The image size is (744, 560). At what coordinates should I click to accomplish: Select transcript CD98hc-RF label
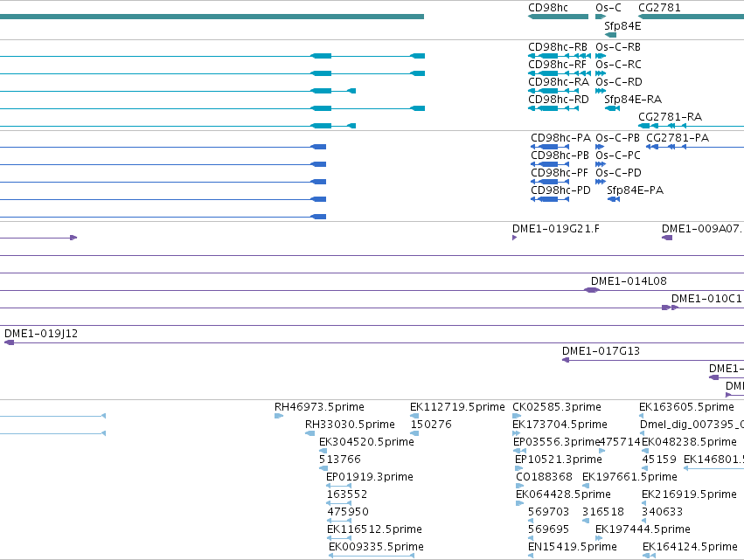pyautogui.click(x=557, y=65)
